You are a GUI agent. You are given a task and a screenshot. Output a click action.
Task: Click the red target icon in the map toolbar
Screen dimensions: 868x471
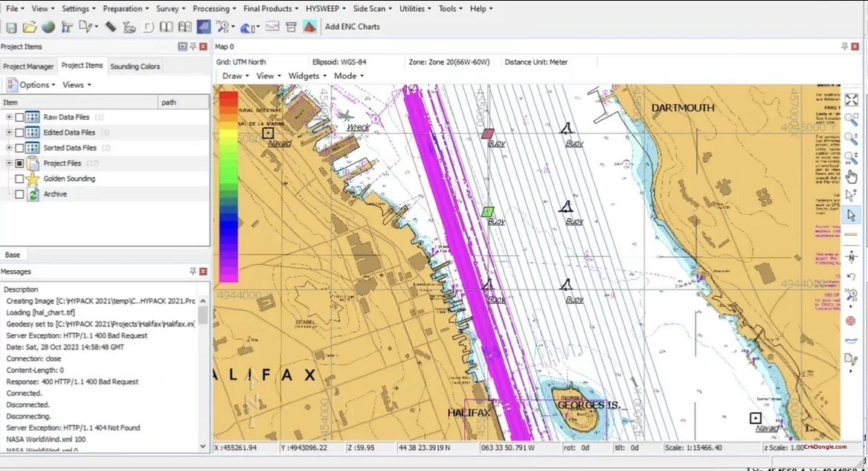pyautogui.click(x=852, y=321)
